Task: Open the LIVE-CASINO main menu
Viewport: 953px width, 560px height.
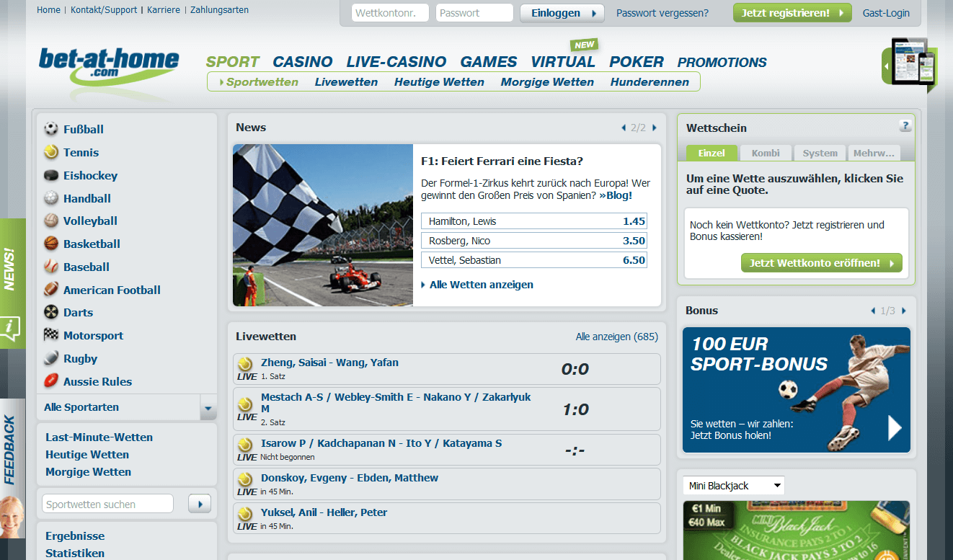Action: coord(396,62)
